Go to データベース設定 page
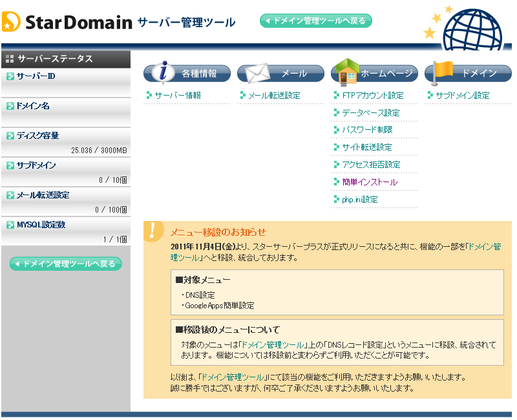 (370, 113)
